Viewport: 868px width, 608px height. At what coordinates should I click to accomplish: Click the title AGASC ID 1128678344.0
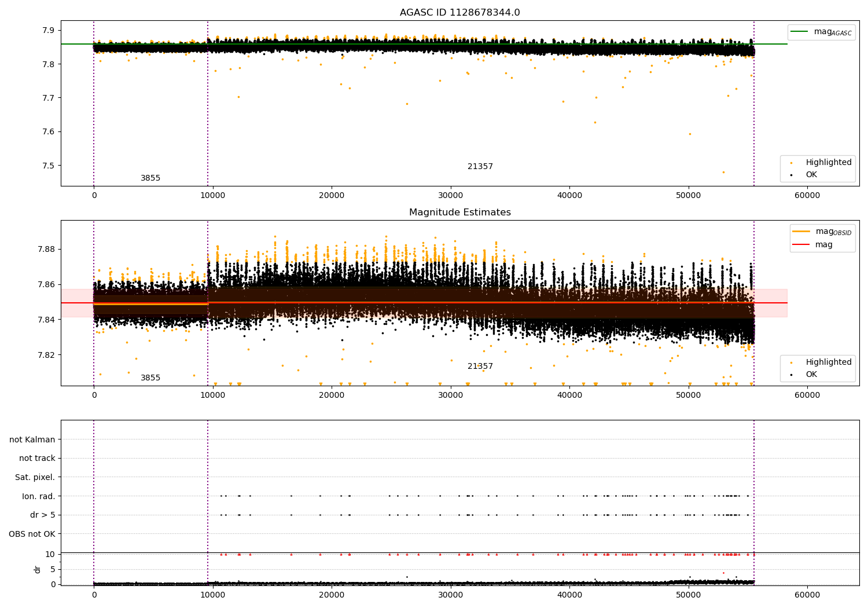459,13
